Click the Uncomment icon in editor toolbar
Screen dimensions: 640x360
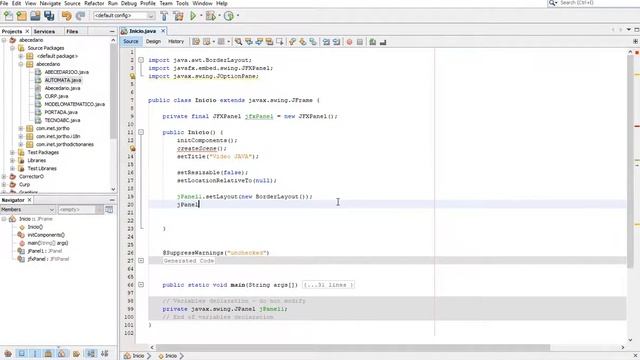[383, 42]
